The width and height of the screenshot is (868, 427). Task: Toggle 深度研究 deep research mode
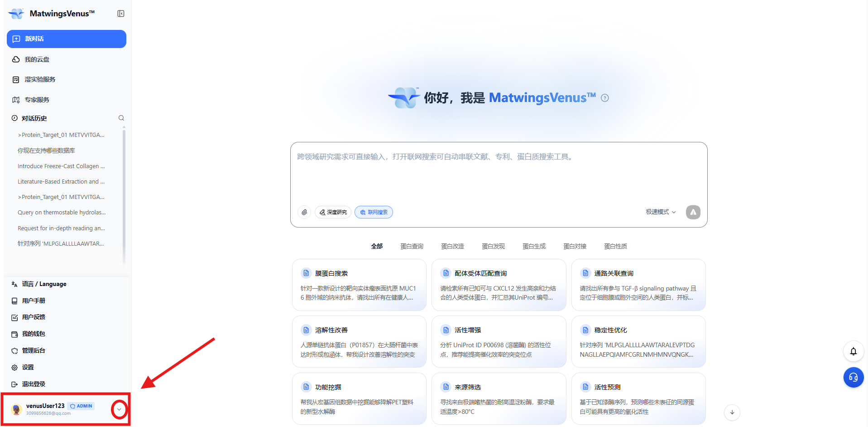(333, 212)
